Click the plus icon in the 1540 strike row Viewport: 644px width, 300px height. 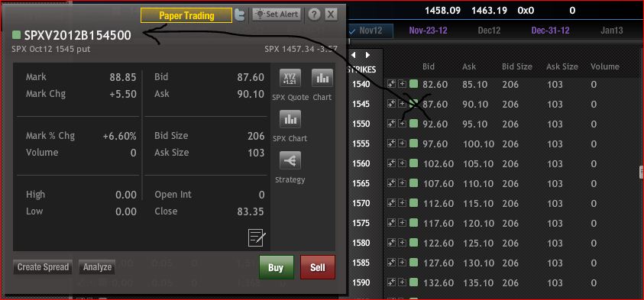click(402, 84)
